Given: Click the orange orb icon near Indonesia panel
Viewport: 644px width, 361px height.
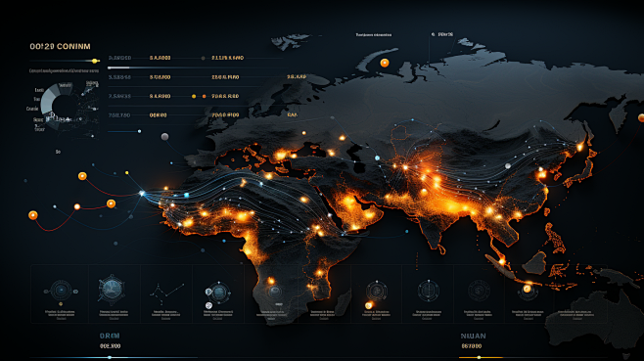Looking at the screenshot, I should [x=528, y=291].
